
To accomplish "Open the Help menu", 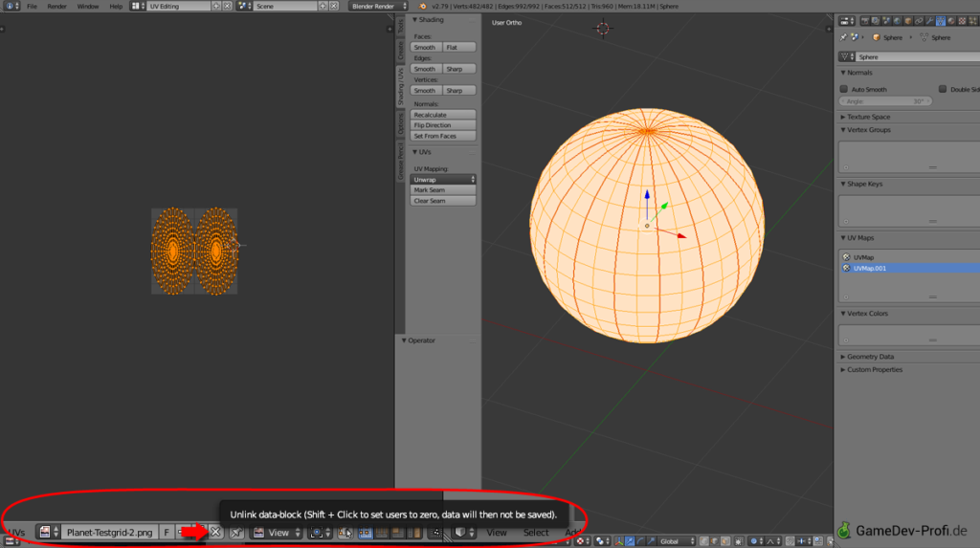I will tap(116, 7).
